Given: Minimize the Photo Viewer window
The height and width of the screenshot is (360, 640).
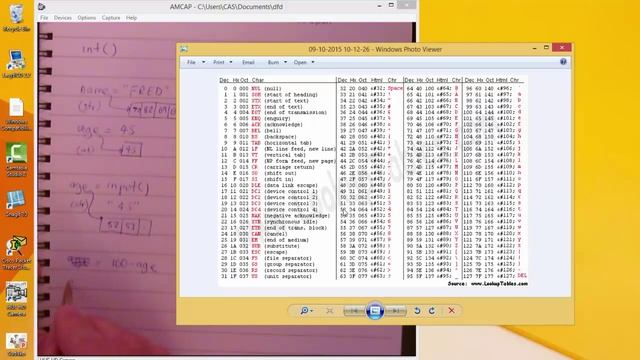Looking at the screenshot, I should 535,48.
